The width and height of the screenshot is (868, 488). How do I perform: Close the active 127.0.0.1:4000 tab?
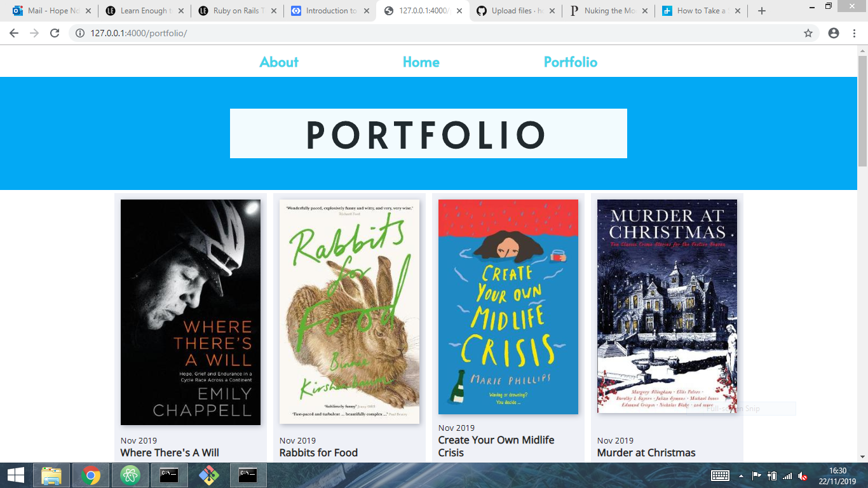coord(459,11)
